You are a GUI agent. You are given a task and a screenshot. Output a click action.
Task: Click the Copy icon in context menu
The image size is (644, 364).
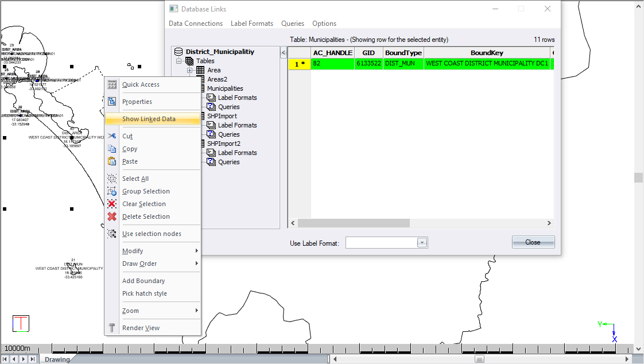click(112, 149)
